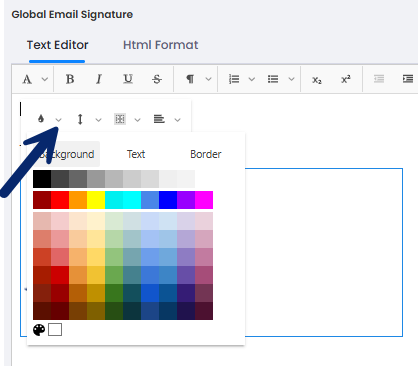418x366 pixels.
Task: Choose the bright yellow color swatch
Action: 96,200
